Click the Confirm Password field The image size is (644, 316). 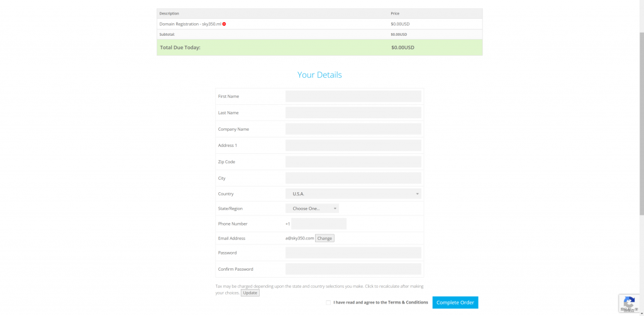pos(353,269)
